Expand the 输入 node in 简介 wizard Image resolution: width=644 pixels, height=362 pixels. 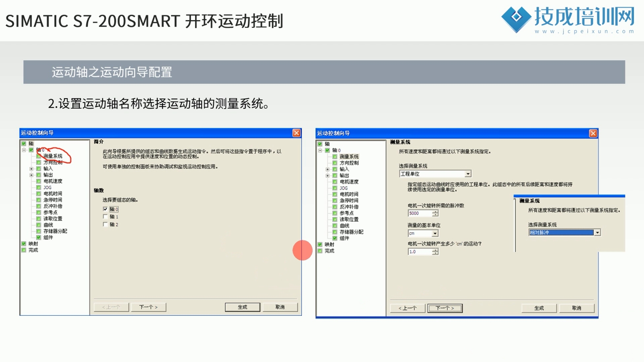click(x=31, y=169)
